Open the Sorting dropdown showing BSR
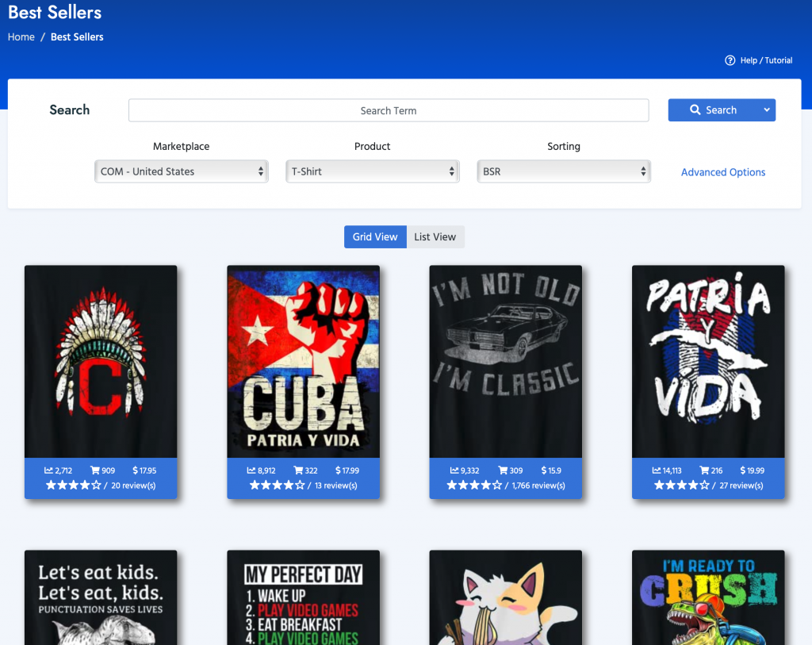812x645 pixels. (x=564, y=171)
